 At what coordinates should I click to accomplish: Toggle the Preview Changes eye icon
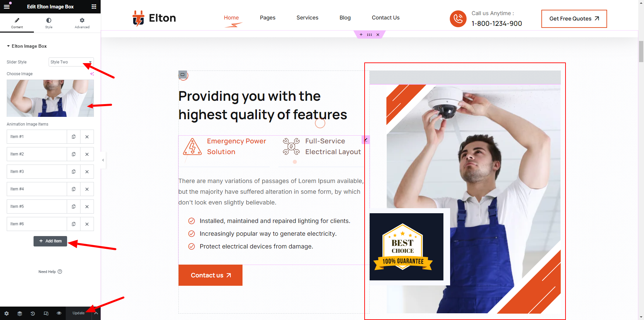[59, 313]
